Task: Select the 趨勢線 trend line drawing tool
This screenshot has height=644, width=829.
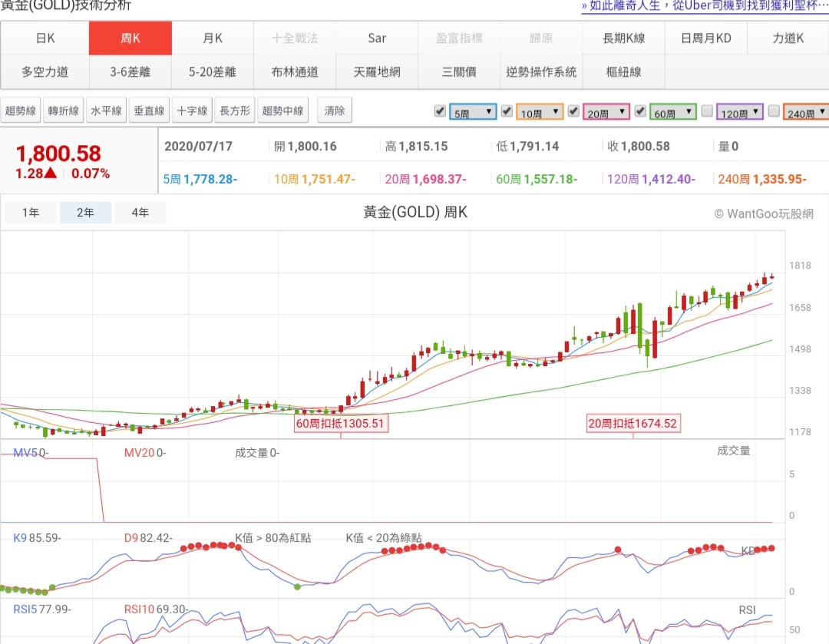Action: pyautogui.click(x=21, y=111)
